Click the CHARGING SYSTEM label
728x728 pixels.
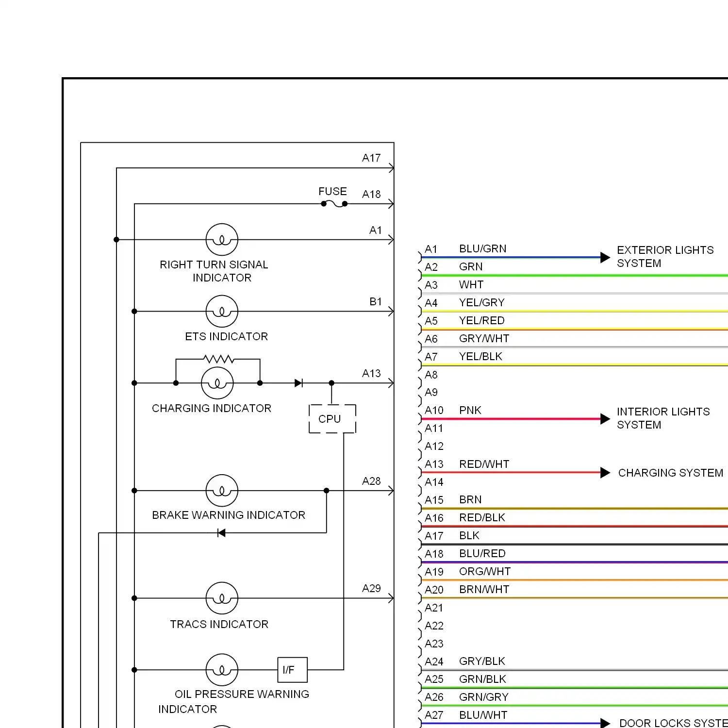pyautogui.click(x=671, y=473)
